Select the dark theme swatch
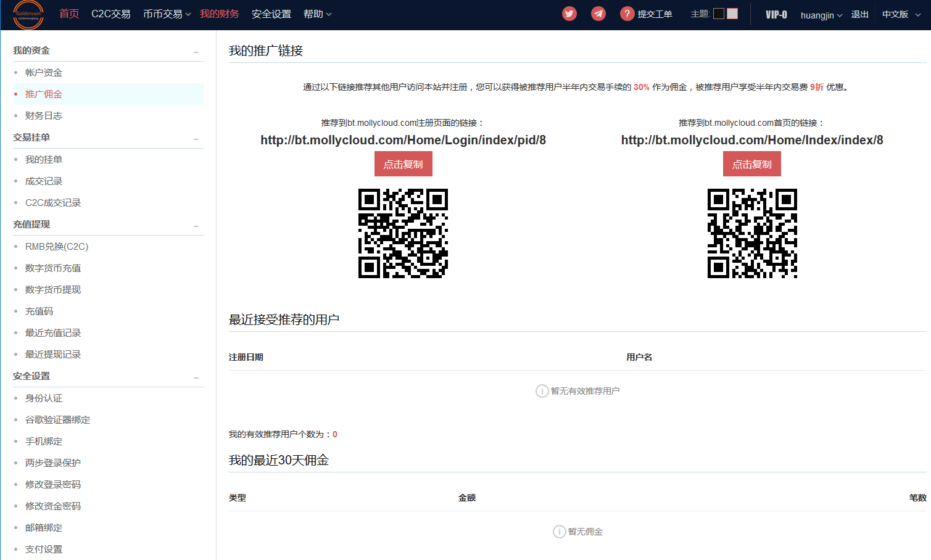The height and width of the screenshot is (560, 931). tap(719, 14)
